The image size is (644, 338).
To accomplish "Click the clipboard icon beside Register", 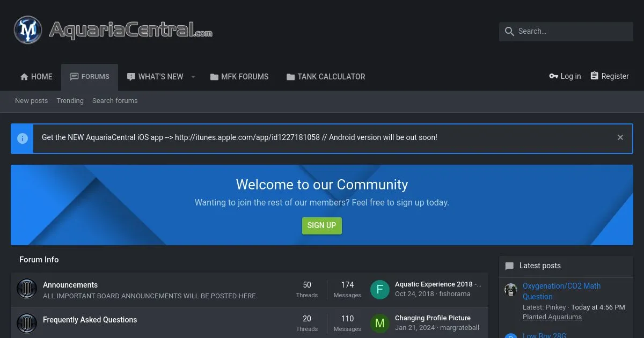I will pos(594,76).
